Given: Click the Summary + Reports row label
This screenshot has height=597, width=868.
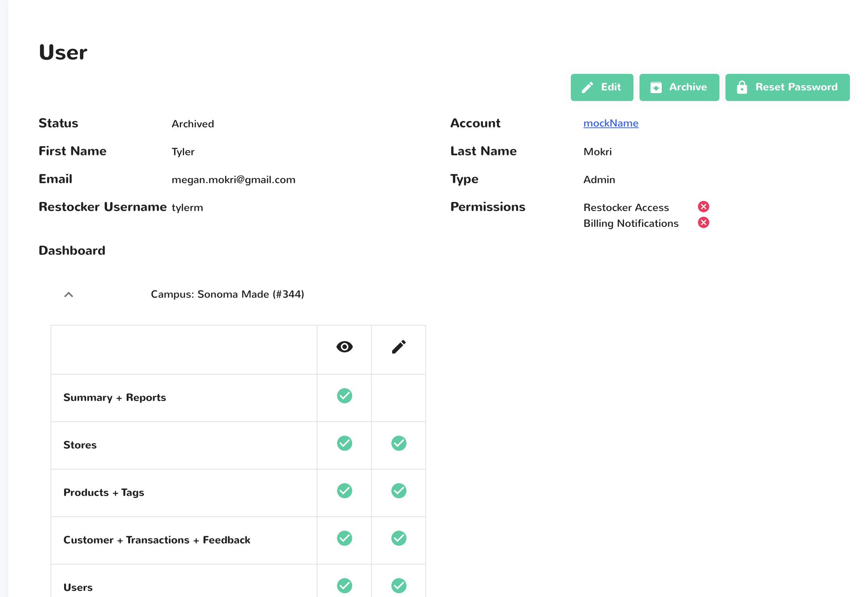Looking at the screenshot, I should click(115, 398).
